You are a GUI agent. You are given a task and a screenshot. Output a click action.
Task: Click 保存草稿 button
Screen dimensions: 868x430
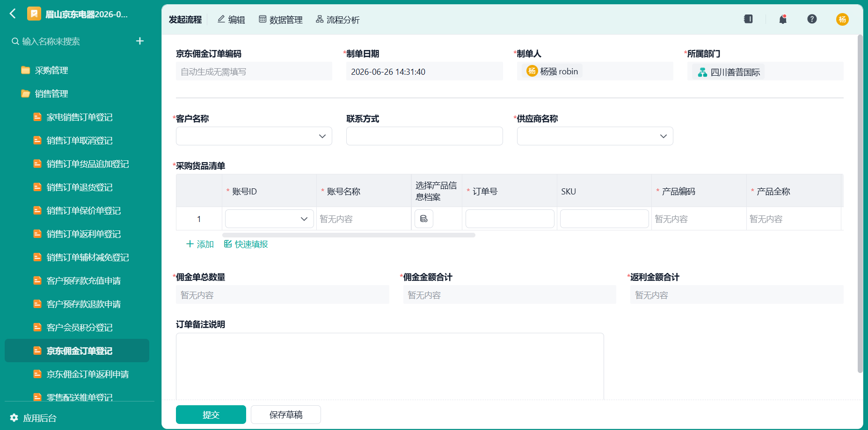[x=286, y=415]
